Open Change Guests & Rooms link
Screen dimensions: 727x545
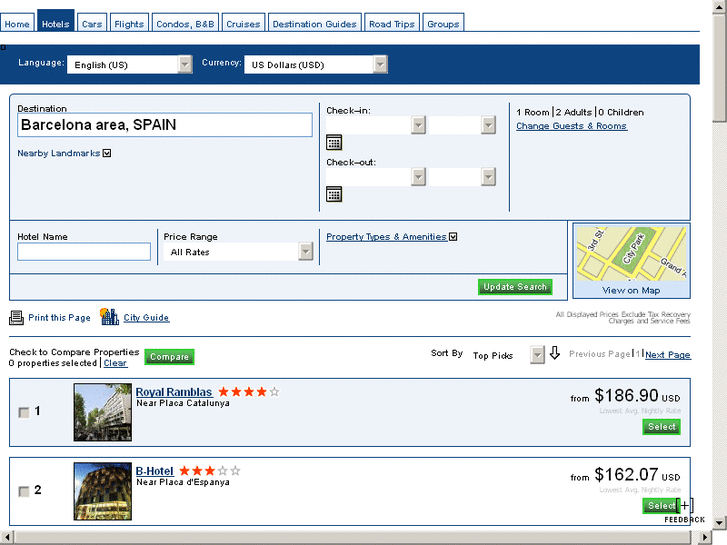pyautogui.click(x=571, y=126)
